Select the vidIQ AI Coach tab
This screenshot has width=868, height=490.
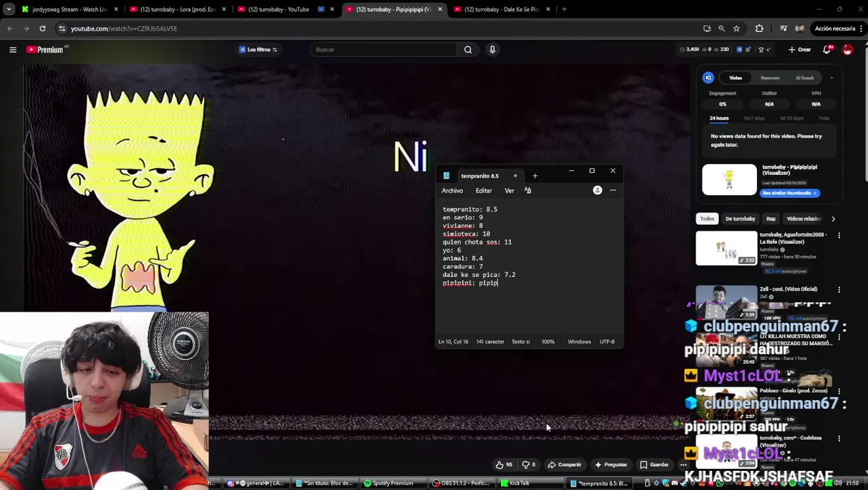click(x=805, y=78)
